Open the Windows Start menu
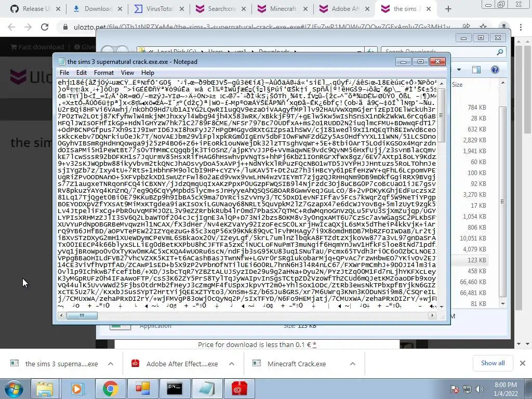532x399 pixels. [14, 389]
